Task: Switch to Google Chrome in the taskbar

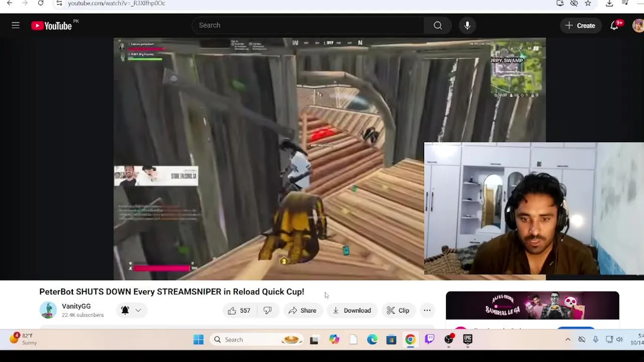Action: [x=410, y=339]
